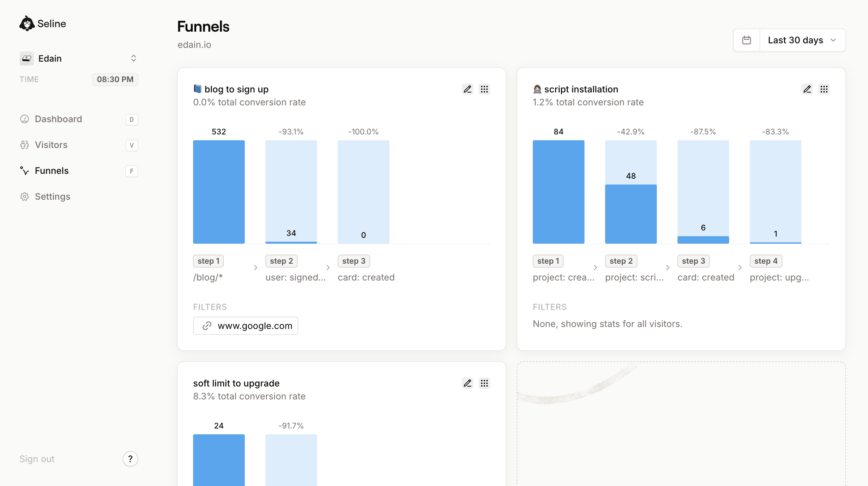Click drag-handle grid icon on blog funnel
The width and height of the screenshot is (868, 486).
tap(484, 89)
